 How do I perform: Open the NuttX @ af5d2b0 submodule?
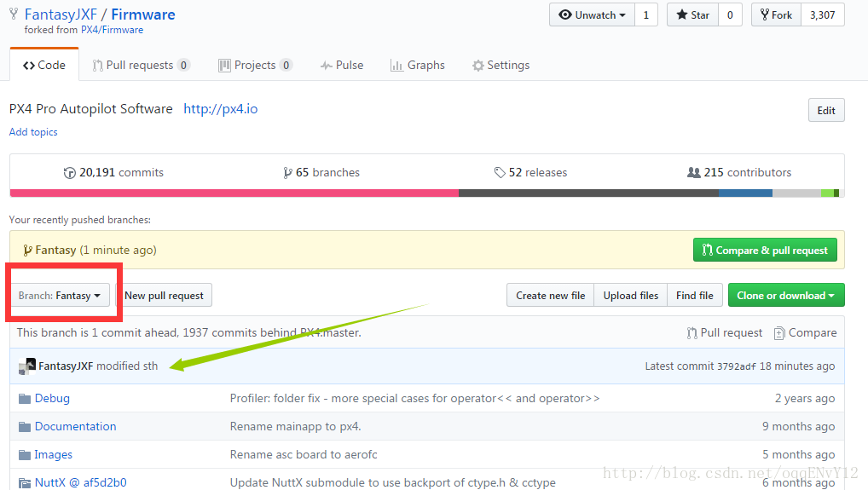point(80,483)
